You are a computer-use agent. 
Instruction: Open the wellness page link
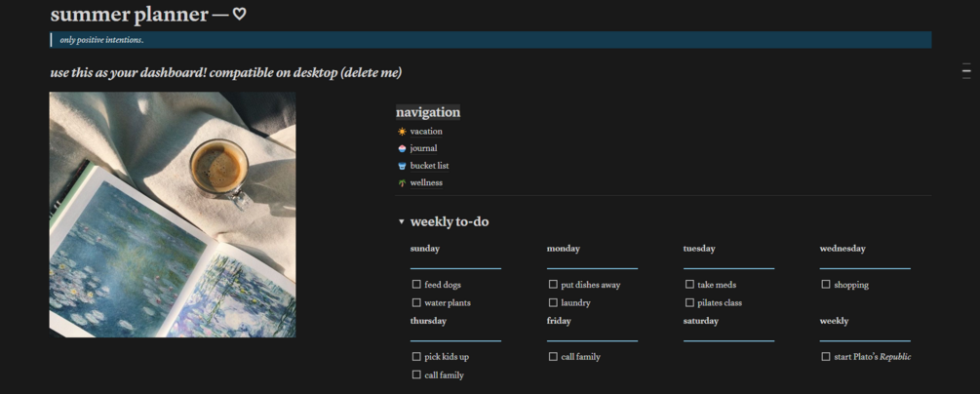click(426, 183)
